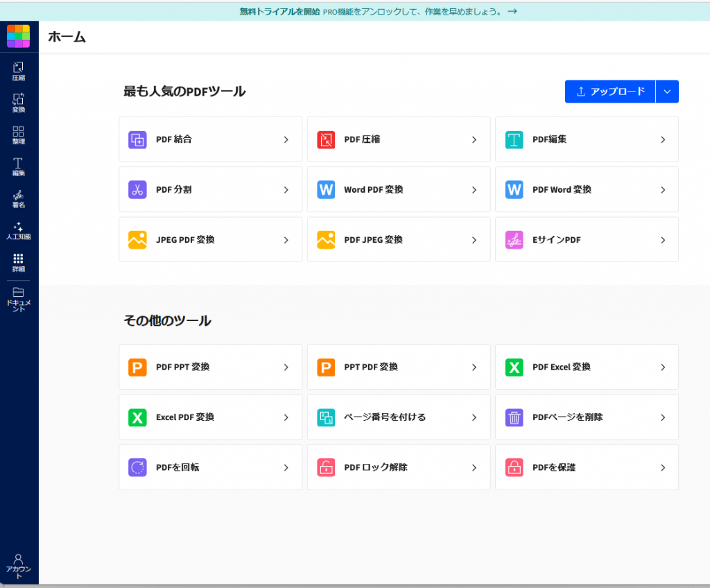This screenshot has height=588, width=710.
Task: Click the 詳細 grid icon in the sidebar
Action: [x=18, y=262]
